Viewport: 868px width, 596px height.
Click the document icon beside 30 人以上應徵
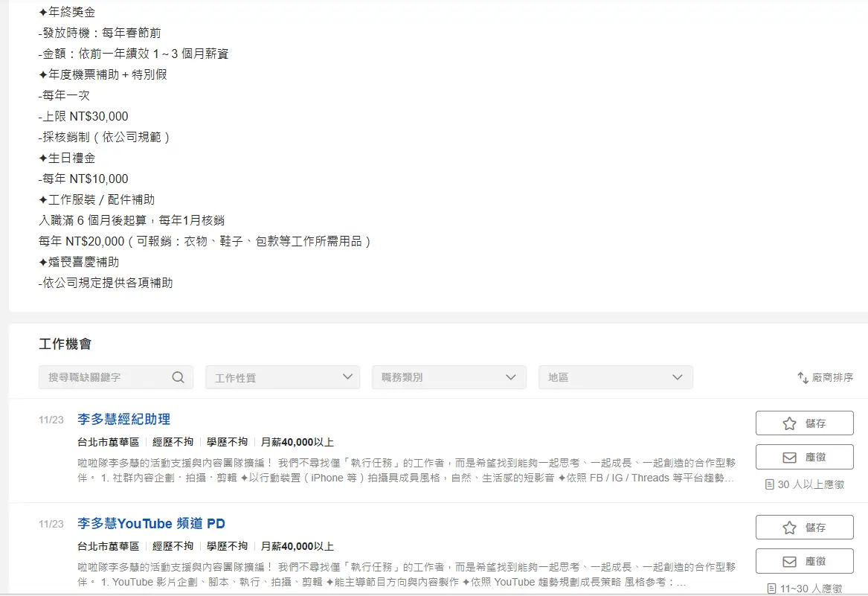[x=770, y=484]
